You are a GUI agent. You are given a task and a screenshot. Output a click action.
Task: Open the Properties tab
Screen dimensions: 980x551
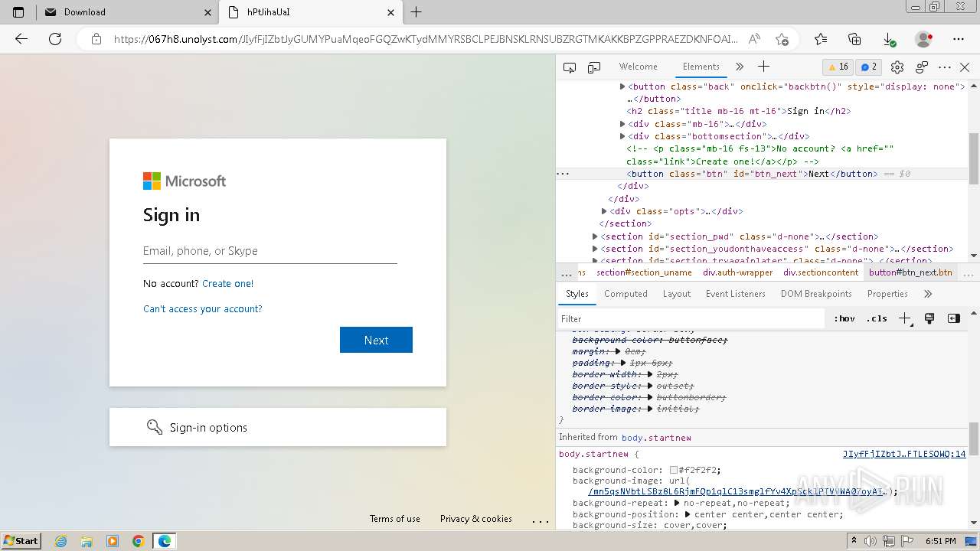point(887,294)
